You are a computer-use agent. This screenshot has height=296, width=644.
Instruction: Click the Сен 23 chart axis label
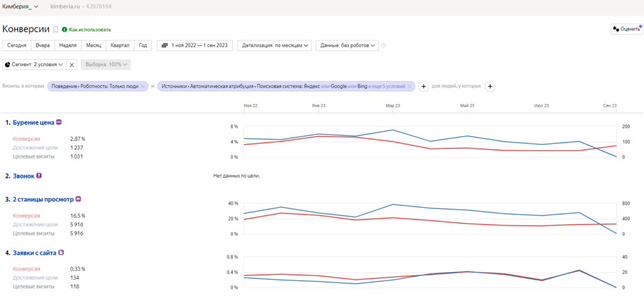click(610, 106)
